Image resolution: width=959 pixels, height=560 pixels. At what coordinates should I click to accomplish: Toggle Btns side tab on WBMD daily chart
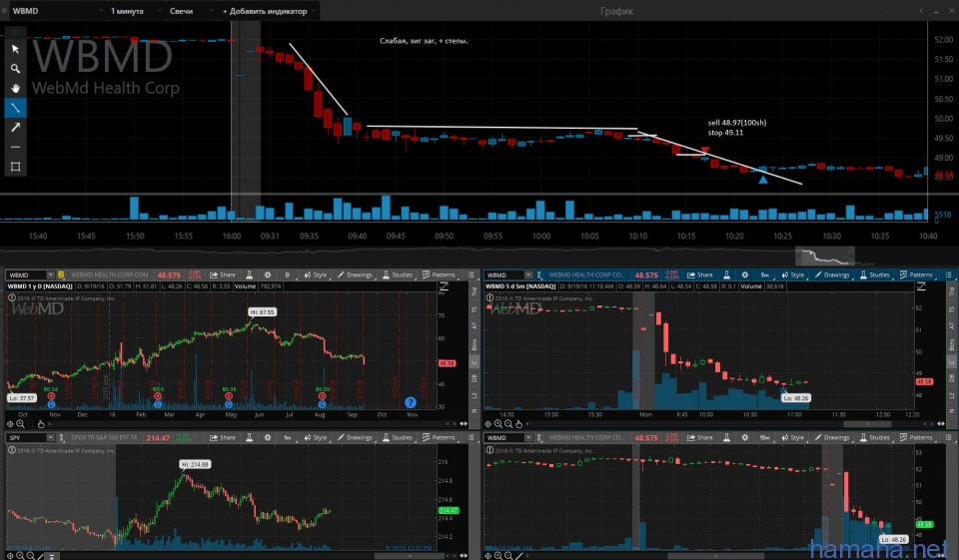tap(474, 344)
